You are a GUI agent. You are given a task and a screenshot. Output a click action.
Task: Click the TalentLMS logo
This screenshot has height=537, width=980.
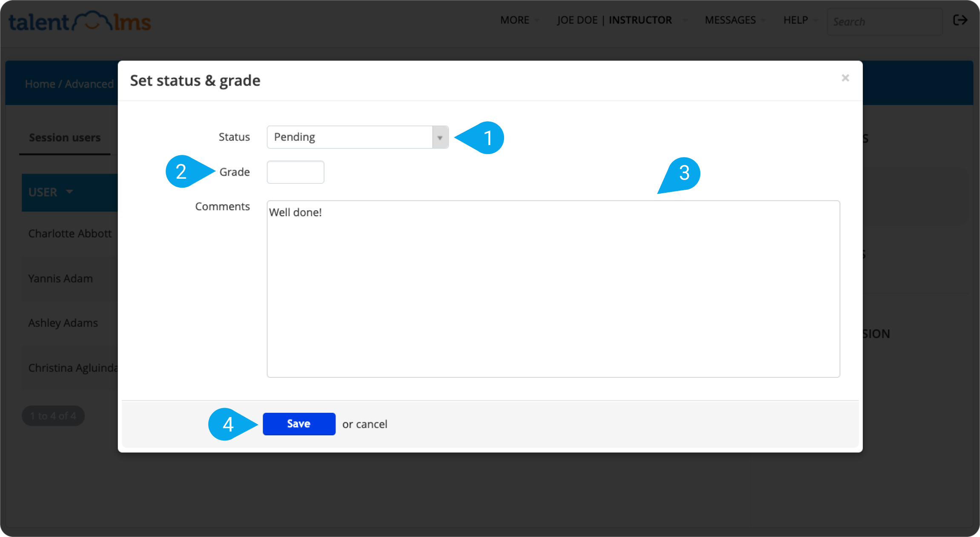click(80, 21)
